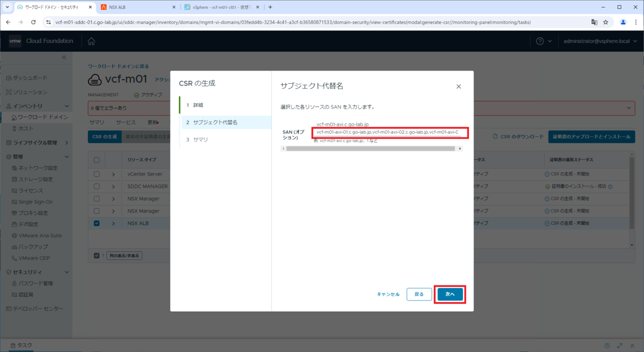Click into the SAN (オプション) input field

pyautogui.click(x=387, y=132)
